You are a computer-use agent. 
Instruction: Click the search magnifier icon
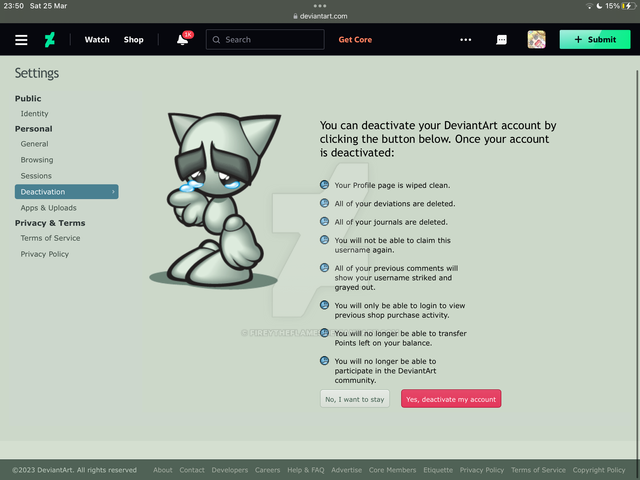pyautogui.click(x=216, y=40)
